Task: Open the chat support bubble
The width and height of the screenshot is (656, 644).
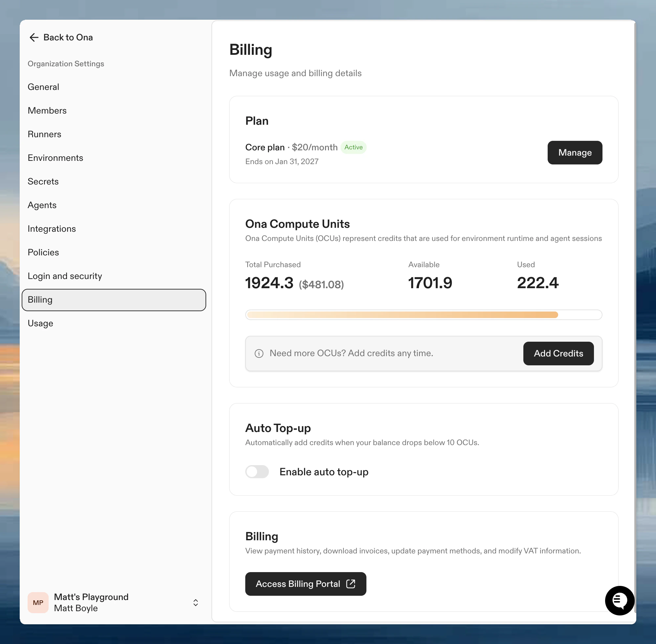Action: point(619,601)
